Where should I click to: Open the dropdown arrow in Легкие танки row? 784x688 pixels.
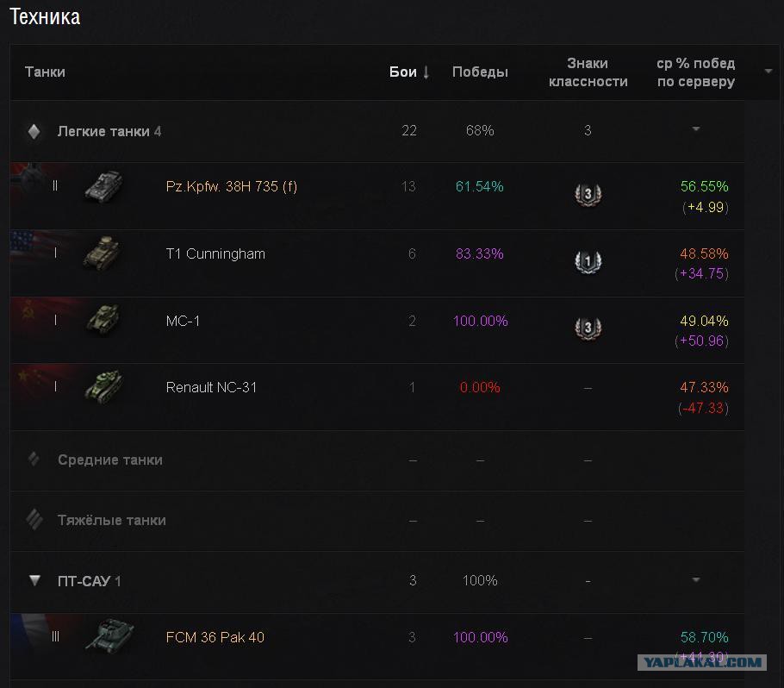pos(695,129)
